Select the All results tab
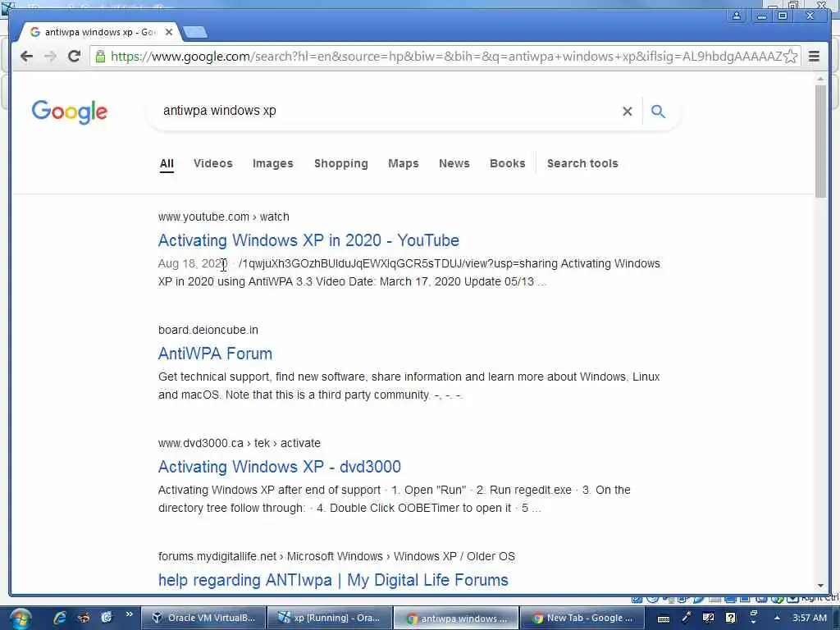840x630 pixels. tap(167, 163)
